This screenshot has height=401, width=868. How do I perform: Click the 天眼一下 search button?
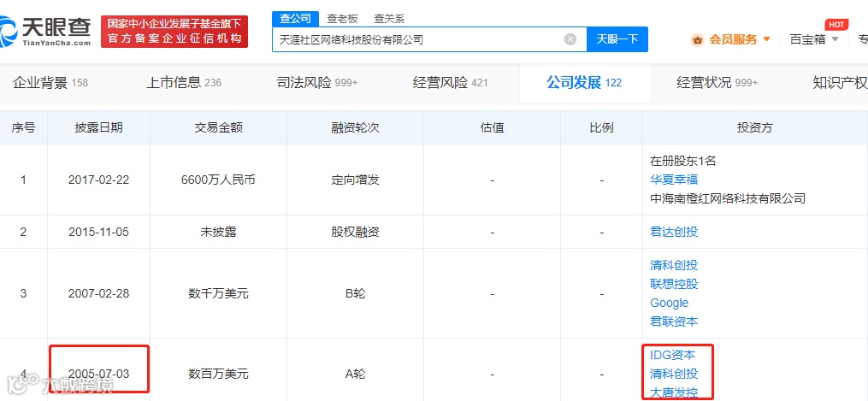coord(617,39)
